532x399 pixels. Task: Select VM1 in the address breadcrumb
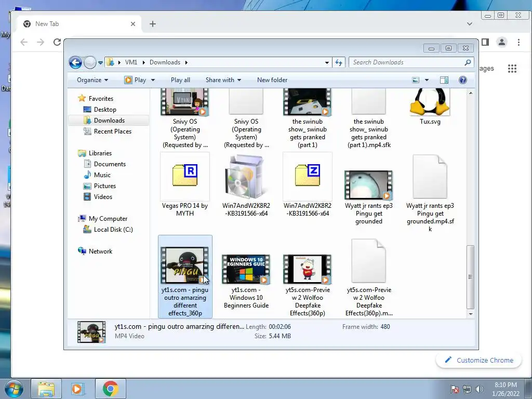pyautogui.click(x=131, y=62)
